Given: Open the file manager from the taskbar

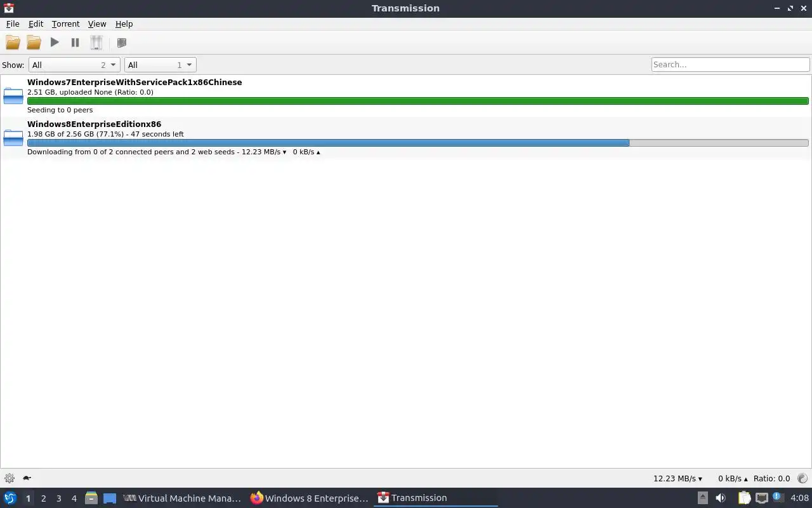Looking at the screenshot, I should click(x=91, y=498).
